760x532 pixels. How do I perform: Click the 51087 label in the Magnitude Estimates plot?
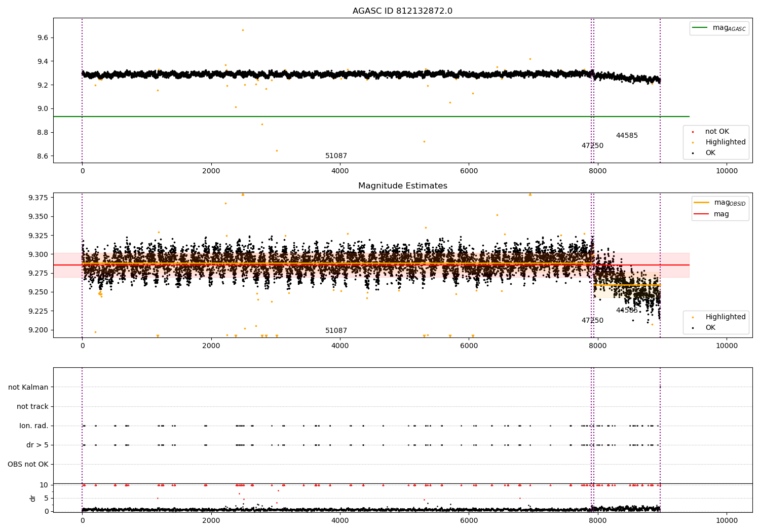(336, 331)
